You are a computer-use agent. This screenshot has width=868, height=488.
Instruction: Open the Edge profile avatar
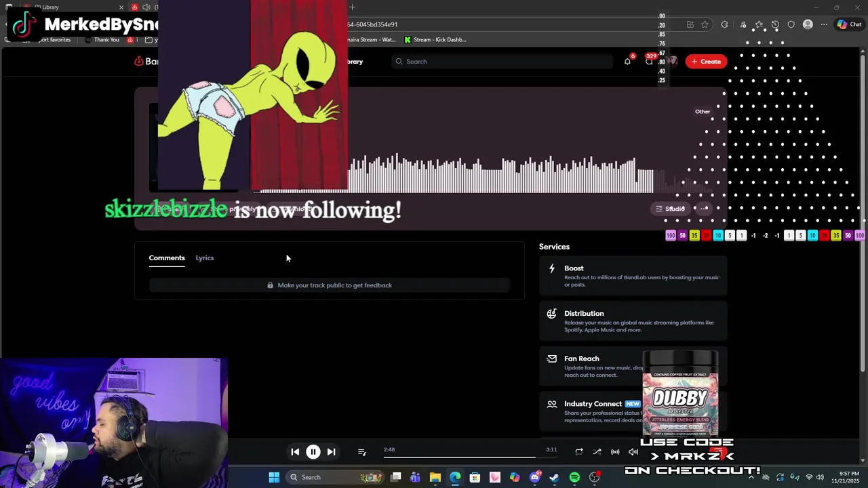[808, 24]
